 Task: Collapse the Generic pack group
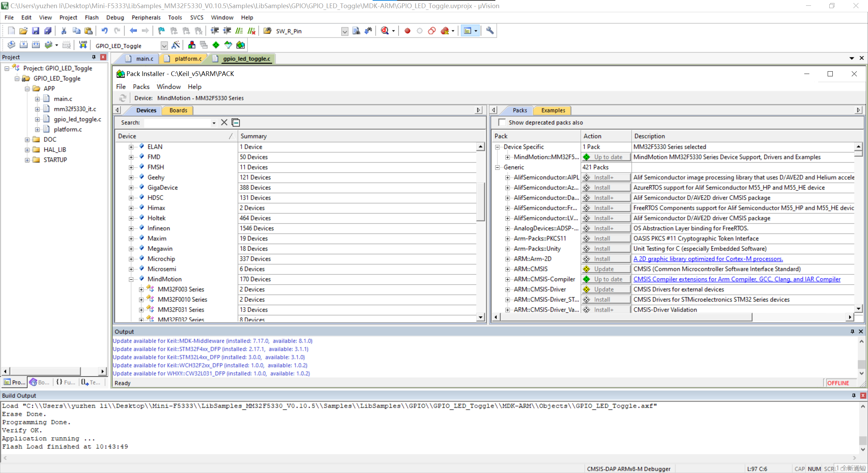point(497,167)
